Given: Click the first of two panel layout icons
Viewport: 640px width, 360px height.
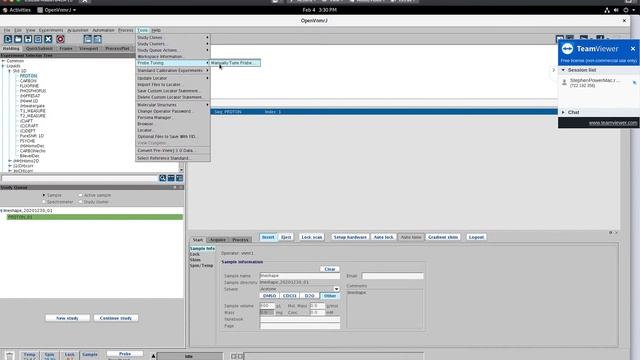Looking at the screenshot, I should tap(88, 39).
